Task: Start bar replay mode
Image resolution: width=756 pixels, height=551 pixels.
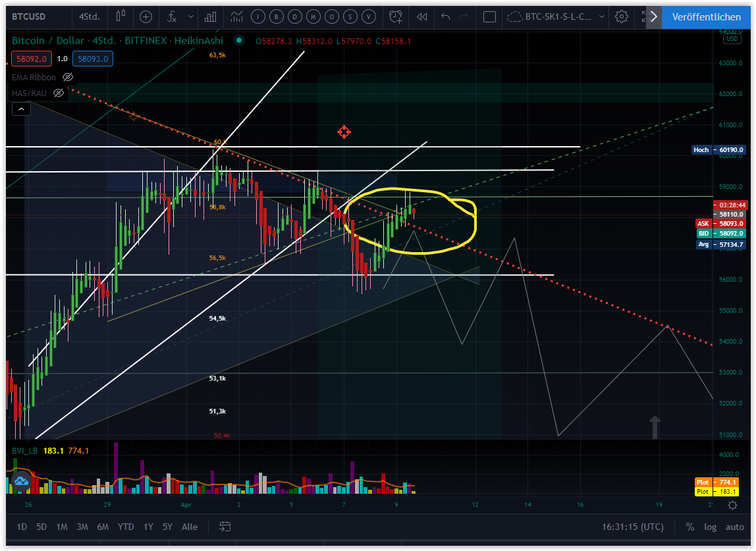Action: [422, 17]
